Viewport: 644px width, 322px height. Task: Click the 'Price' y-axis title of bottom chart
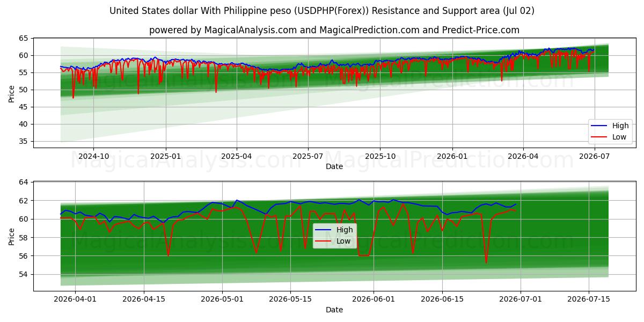(12, 236)
